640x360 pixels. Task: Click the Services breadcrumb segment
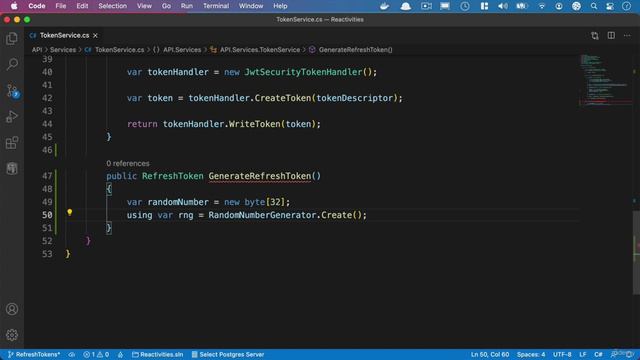(63, 50)
